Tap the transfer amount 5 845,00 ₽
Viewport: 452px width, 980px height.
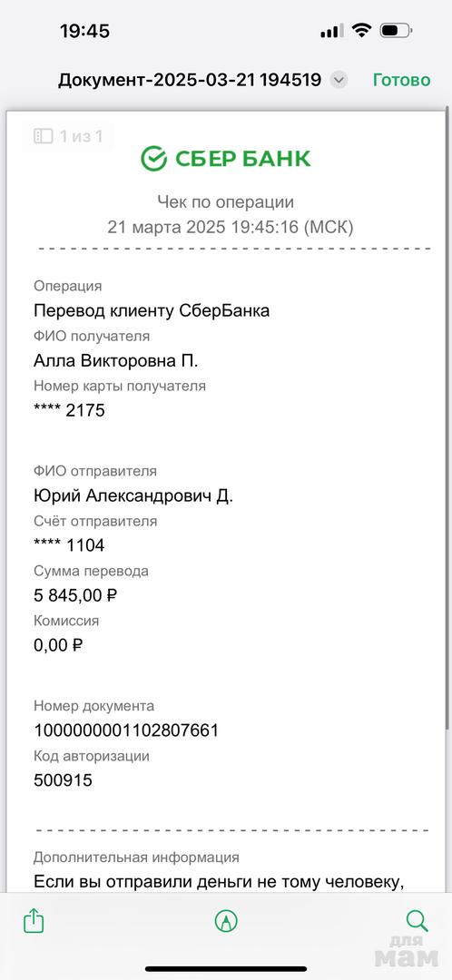click(75, 595)
